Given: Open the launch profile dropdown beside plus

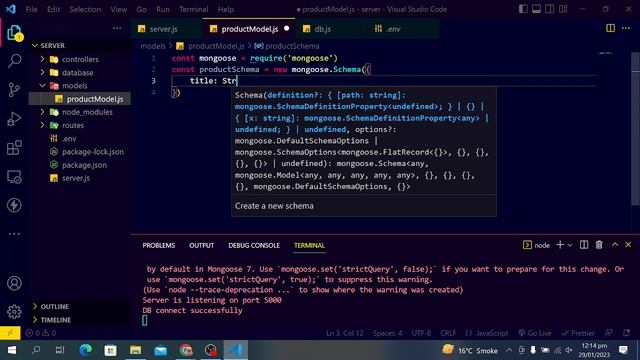Looking at the screenshot, I should click(x=570, y=245).
